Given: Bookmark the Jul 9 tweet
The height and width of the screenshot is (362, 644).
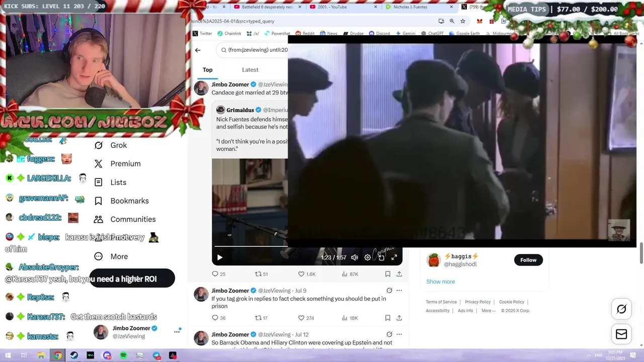Looking at the screenshot, I should click(x=388, y=318).
